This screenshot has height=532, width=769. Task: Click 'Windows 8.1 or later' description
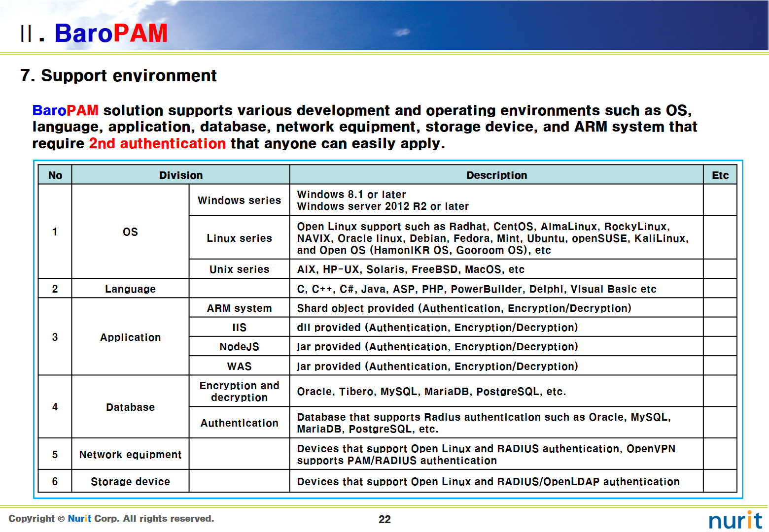click(x=351, y=194)
